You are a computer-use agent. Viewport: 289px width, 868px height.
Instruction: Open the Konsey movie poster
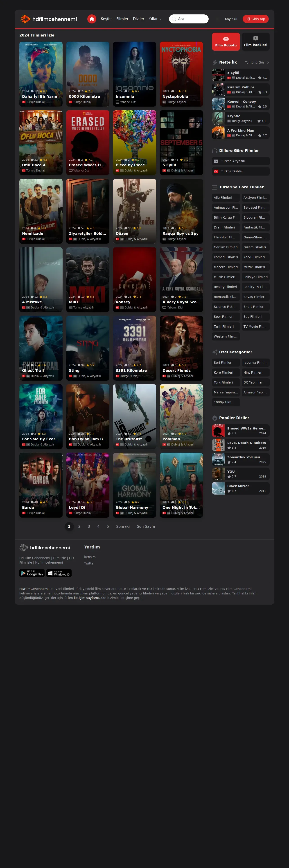click(135, 280)
